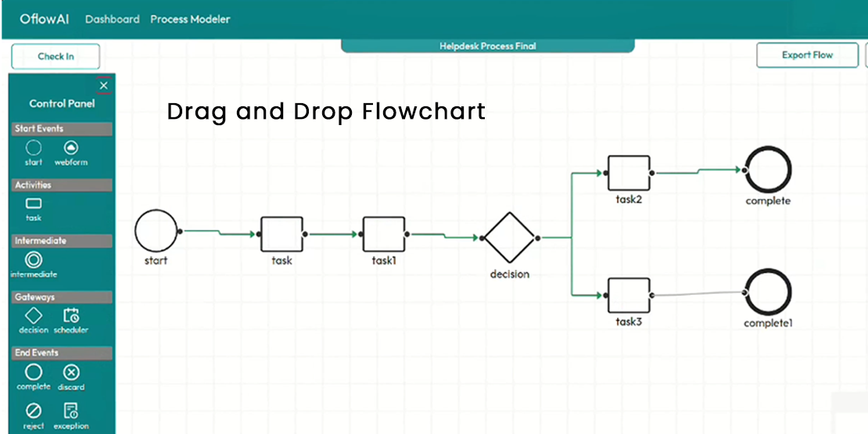
Task: Choose the reject end event icon
Action: coord(34,411)
